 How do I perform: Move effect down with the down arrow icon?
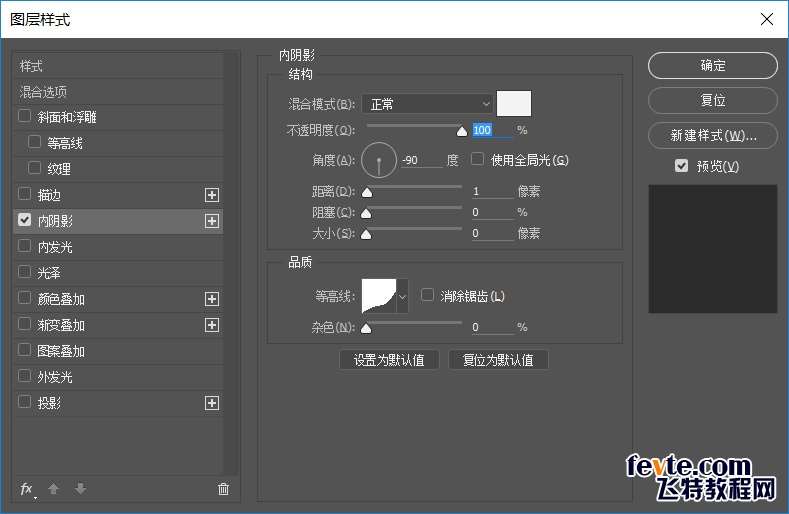pyautogui.click(x=81, y=489)
